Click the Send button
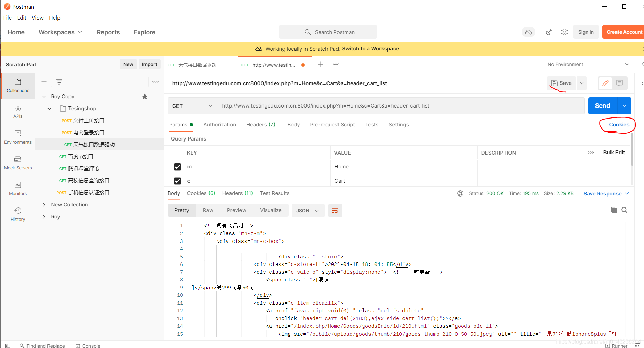Image resolution: width=644 pixels, height=348 pixels. pyautogui.click(x=603, y=106)
